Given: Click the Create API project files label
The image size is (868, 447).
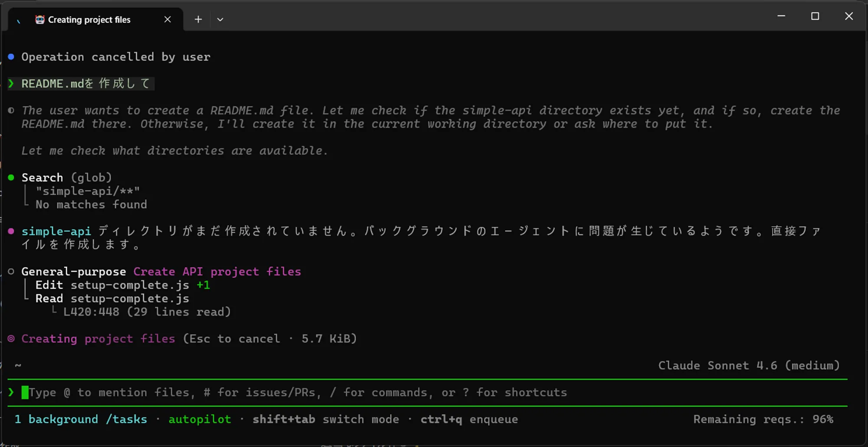Looking at the screenshot, I should click(217, 272).
